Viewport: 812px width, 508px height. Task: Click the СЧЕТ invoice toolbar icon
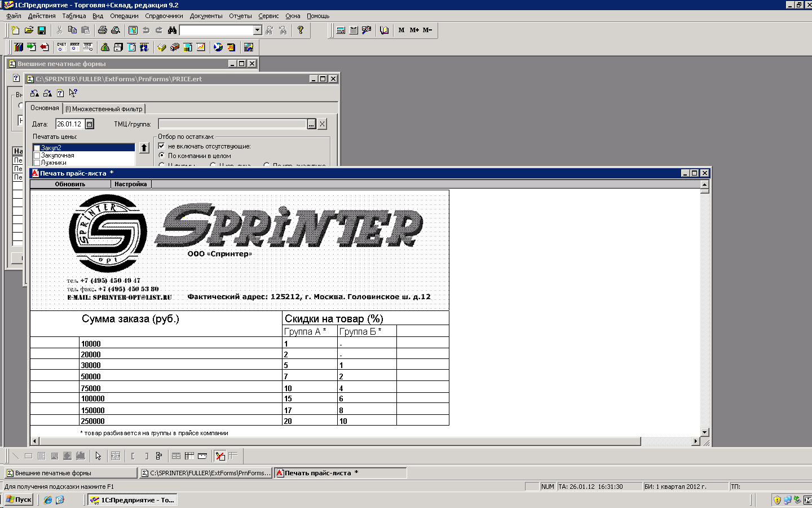click(x=61, y=47)
